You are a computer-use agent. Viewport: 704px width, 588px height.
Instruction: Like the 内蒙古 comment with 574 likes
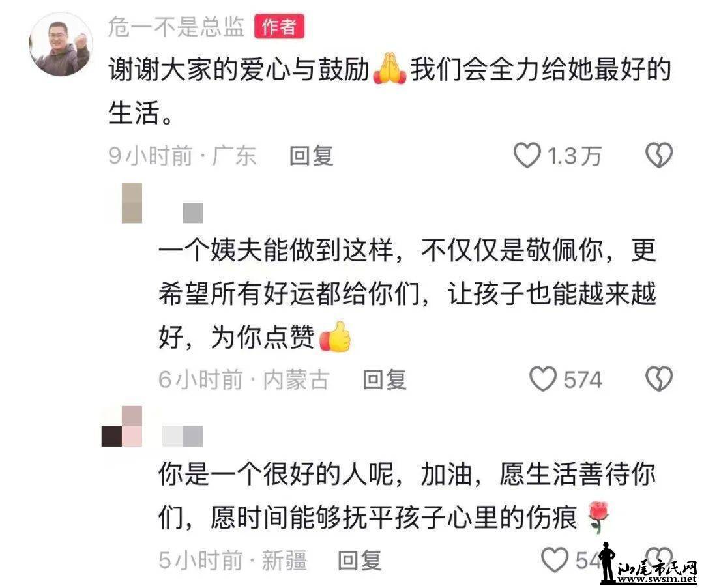[x=543, y=379]
